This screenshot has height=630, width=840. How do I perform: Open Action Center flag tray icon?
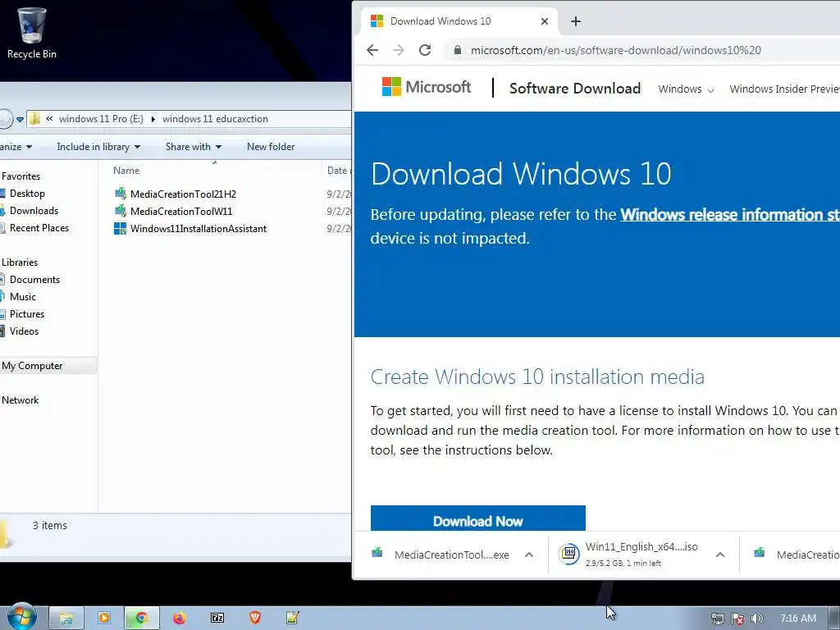point(737,619)
